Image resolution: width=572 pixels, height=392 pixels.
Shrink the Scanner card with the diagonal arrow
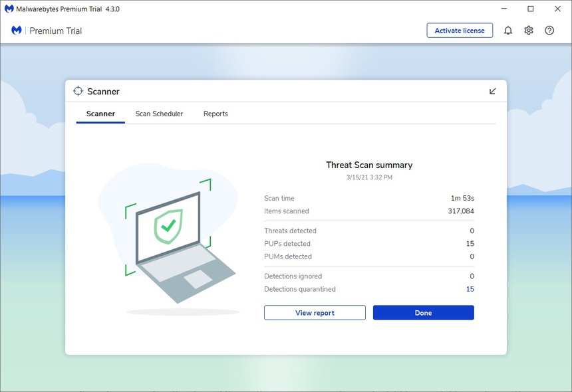click(x=492, y=91)
